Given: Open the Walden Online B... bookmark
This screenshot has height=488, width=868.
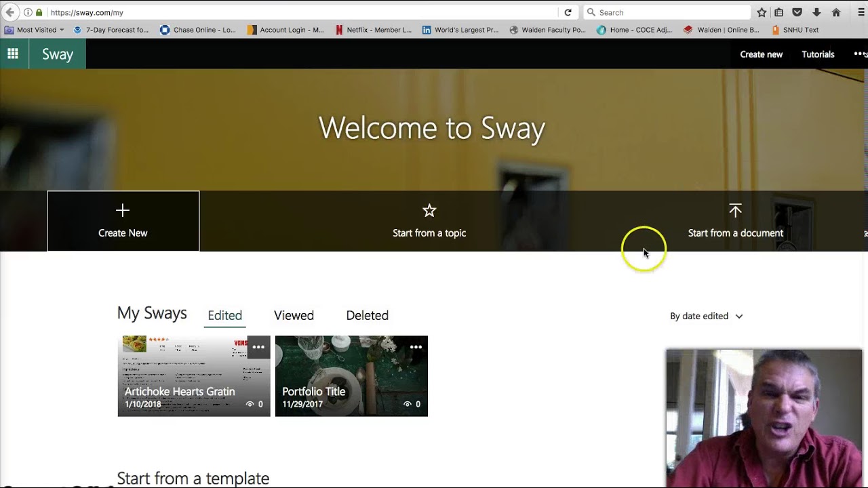Looking at the screenshot, I should point(722,30).
